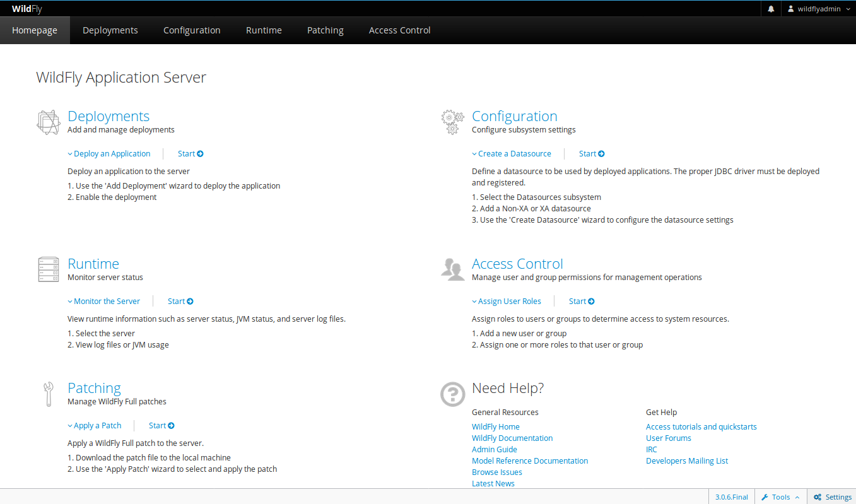Viewport: 856px width, 504px height.
Task: Open the Deployments tab
Action: [x=110, y=30]
